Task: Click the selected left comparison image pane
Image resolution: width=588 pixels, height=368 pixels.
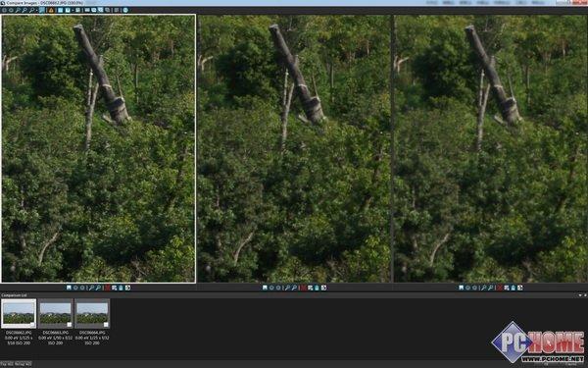Action: [x=98, y=149]
